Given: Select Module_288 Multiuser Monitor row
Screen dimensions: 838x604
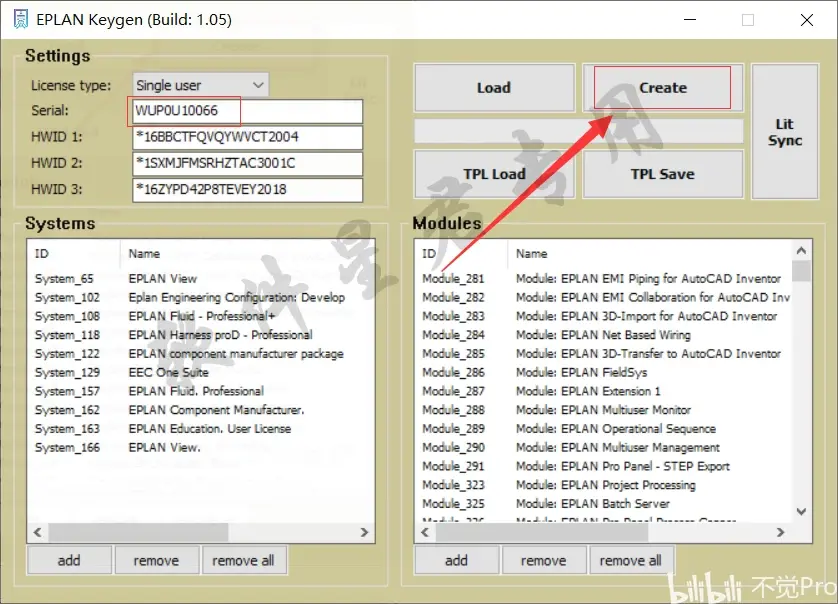Looking at the screenshot, I should pyautogui.click(x=603, y=409).
